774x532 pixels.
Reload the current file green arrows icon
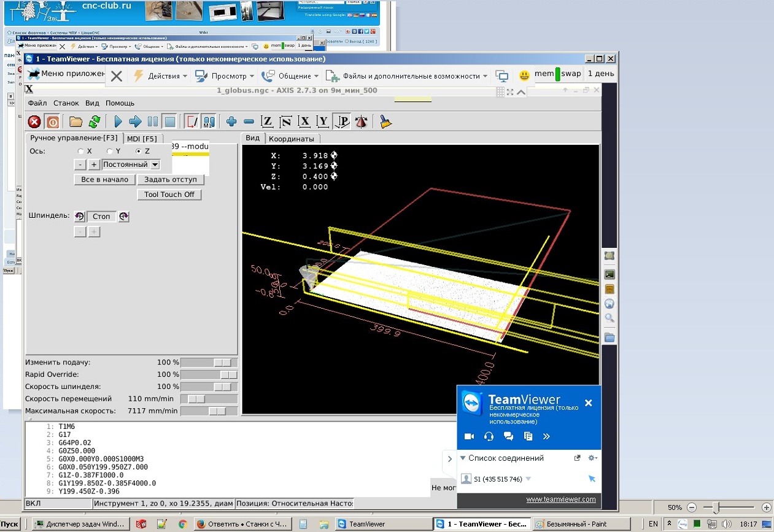(x=94, y=121)
